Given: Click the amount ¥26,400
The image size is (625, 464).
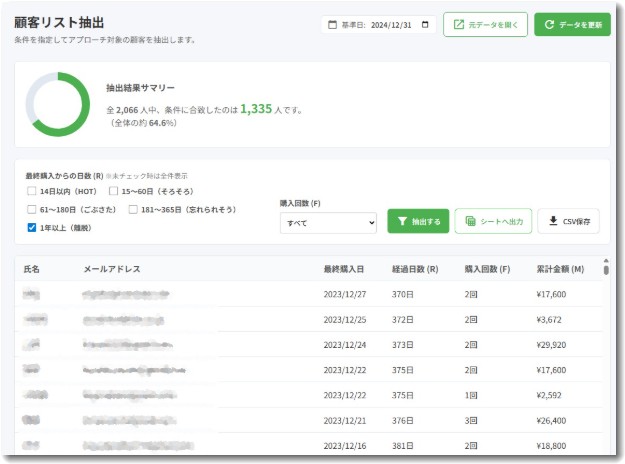Looking at the screenshot, I should click(x=551, y=421).
